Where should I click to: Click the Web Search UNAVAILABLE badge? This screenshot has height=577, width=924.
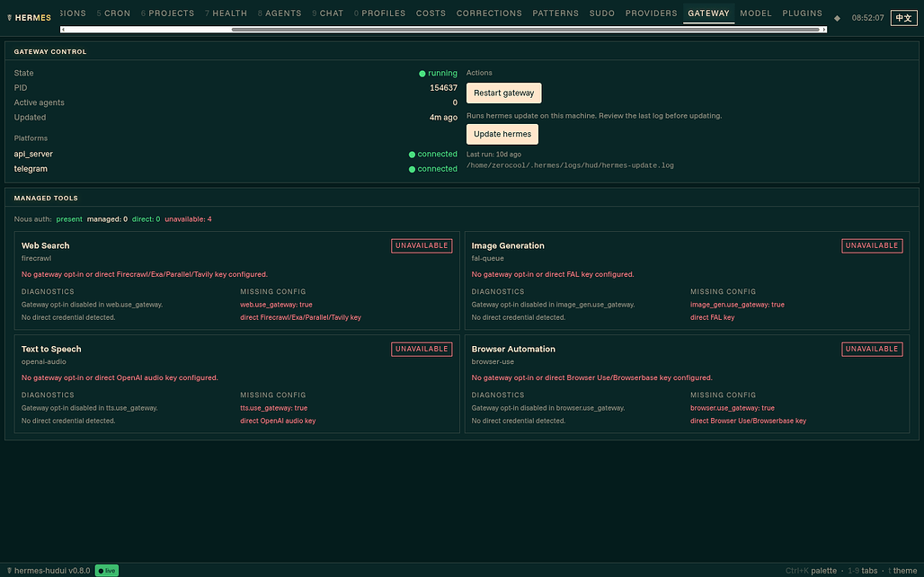pos(422,245)
